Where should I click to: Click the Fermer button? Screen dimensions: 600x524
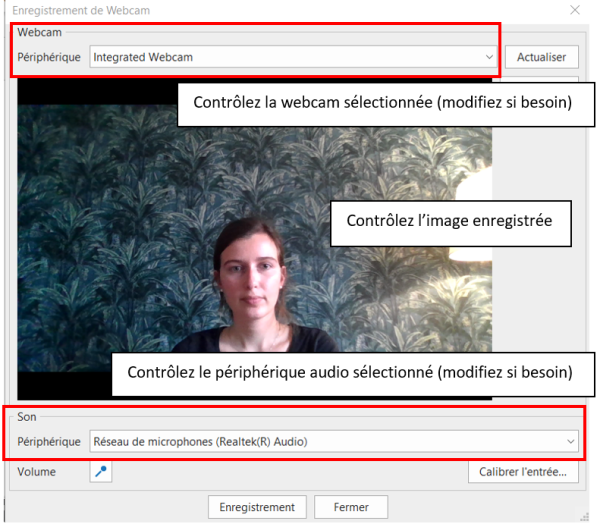point(351,507)
